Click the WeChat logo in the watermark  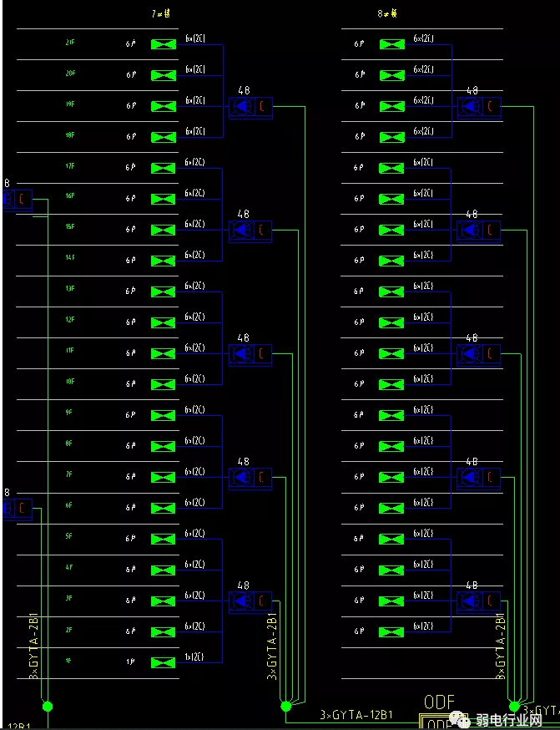pyautogui.click(x=461, y=718)
